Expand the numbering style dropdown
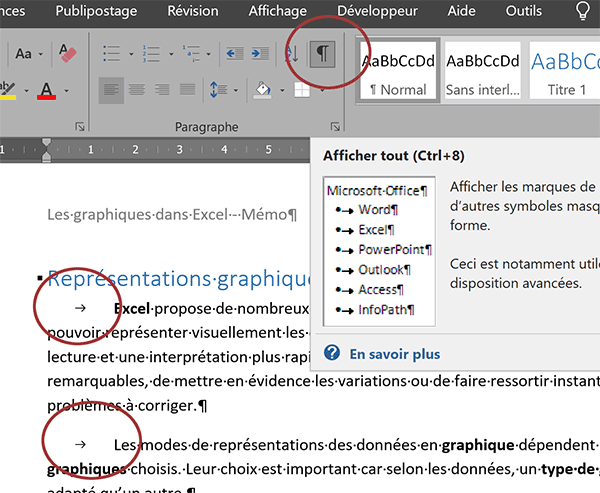 pyautogui.click(x=171, y=54)
